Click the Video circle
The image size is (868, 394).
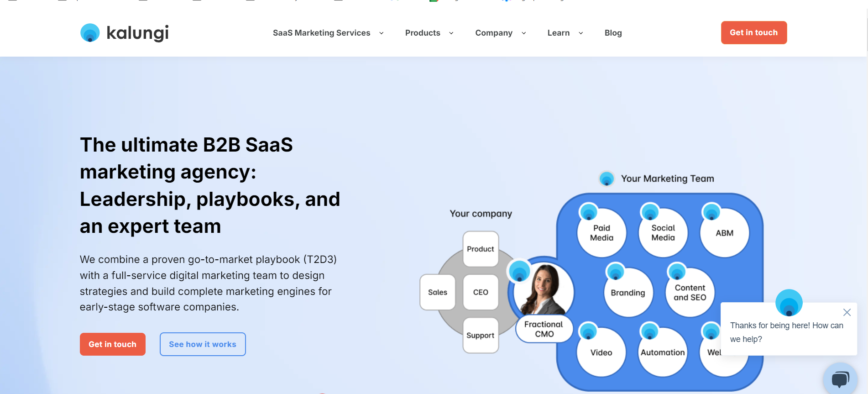click(601, 352)
